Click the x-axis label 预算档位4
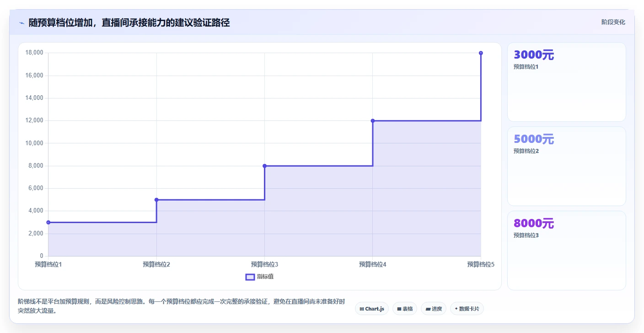This screenshot has height=333, width=644. point(373,264)
